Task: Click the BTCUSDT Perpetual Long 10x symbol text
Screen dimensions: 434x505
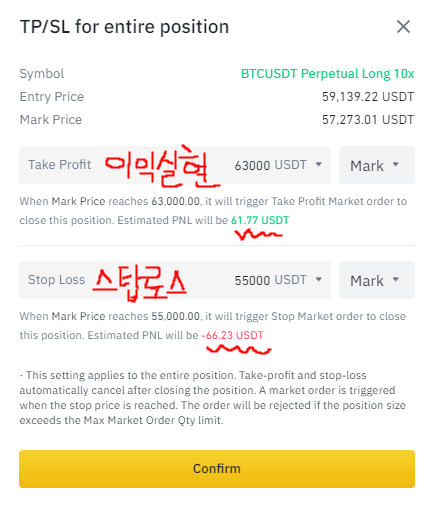Action: tap(327, 74)
